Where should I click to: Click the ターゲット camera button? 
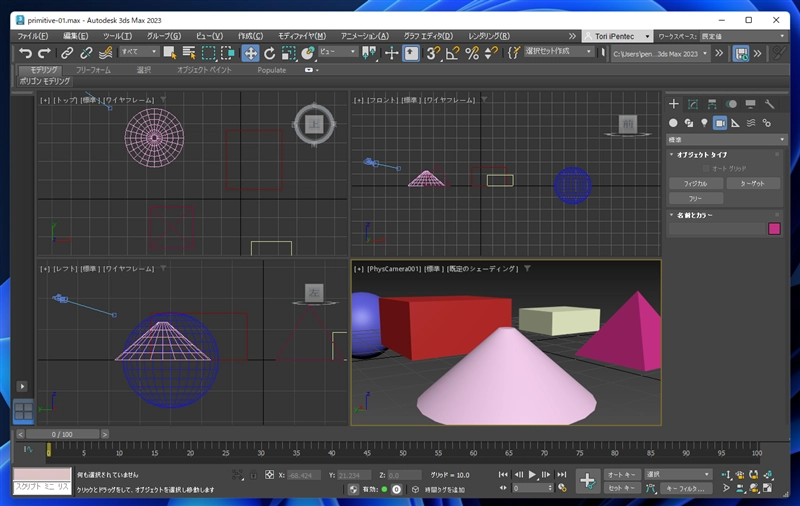[x=752, y=184]
